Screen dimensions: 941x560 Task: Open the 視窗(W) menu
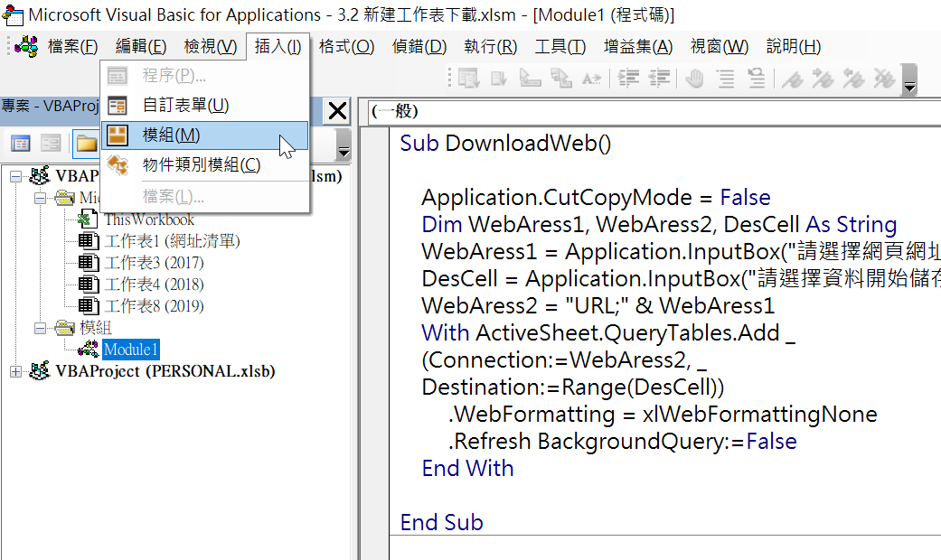719,46
